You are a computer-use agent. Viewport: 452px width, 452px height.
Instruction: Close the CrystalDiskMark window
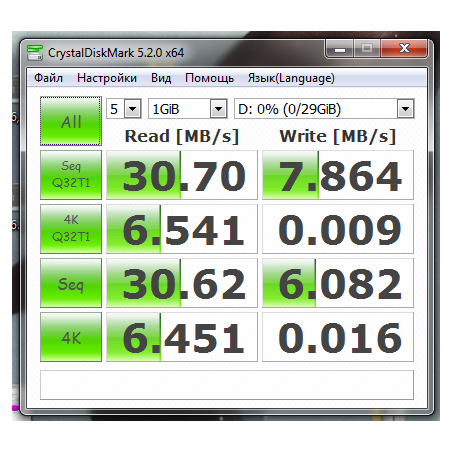pyautogui.click(x=404, y=49)
